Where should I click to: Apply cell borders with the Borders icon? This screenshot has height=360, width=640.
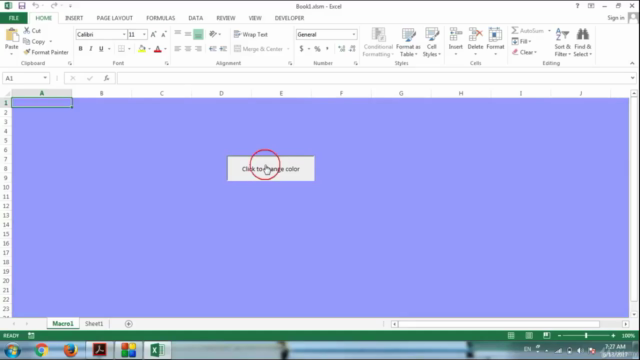pos(121,49)
